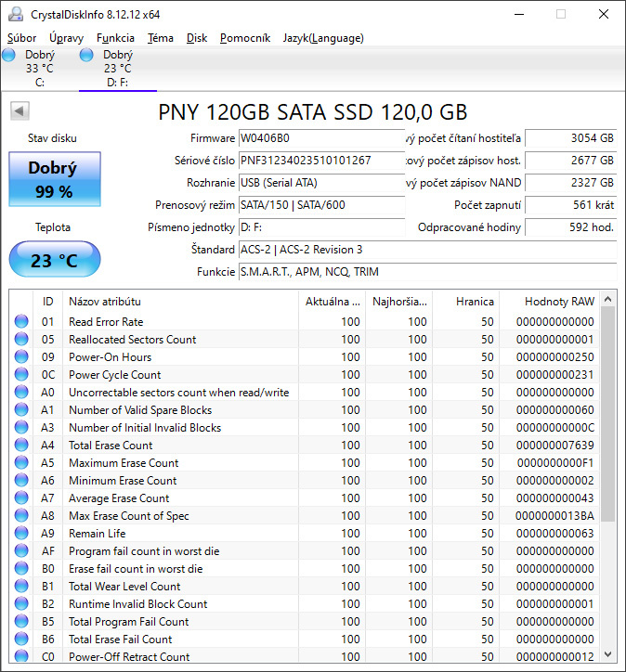The height and width of the screenshot is (672, 626).
Task: Click the Hranica column header
Action: pyautogui.click(x=465, y=302)
